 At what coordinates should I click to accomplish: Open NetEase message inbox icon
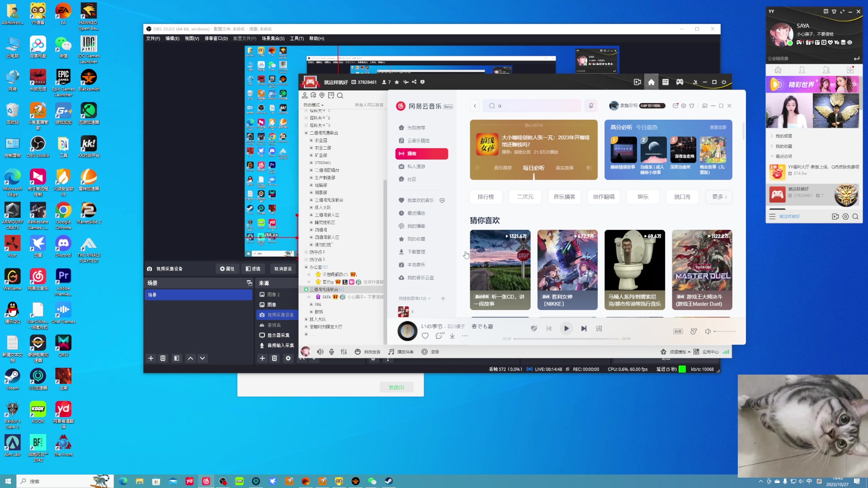coord(675,106)
